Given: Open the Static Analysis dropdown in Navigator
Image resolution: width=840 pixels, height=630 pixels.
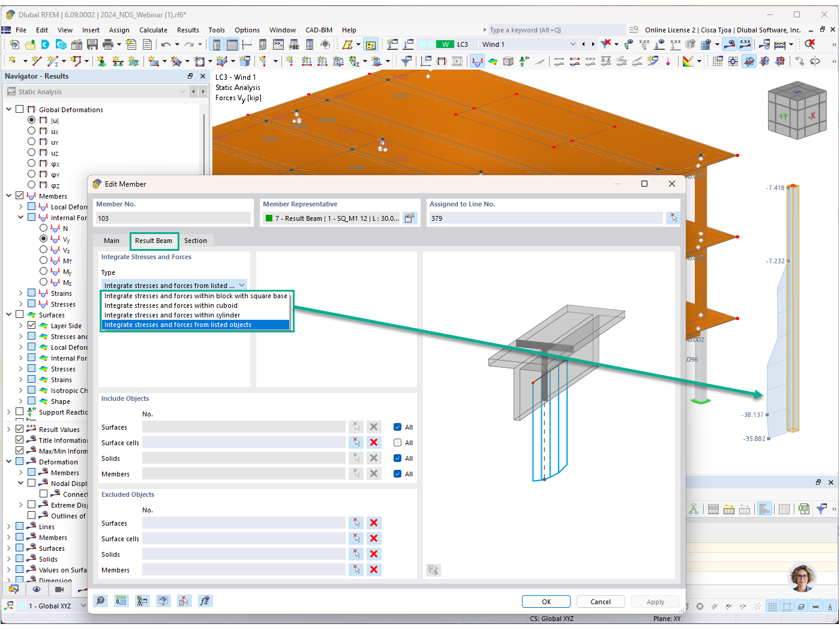Looking at the screenshot, I should click(183, 91).
